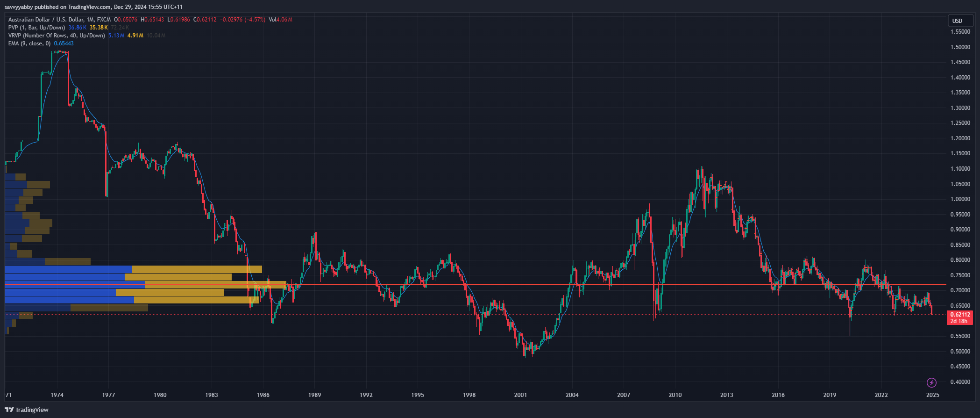Select the PVP indicator legend

coord(36,28)
